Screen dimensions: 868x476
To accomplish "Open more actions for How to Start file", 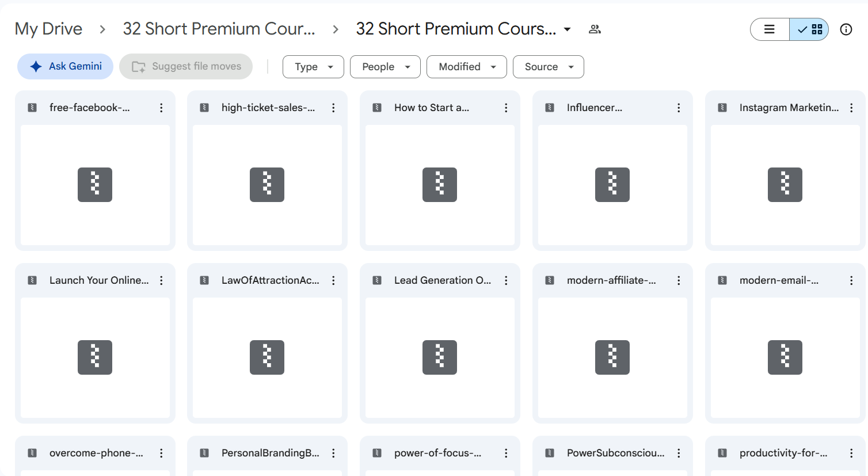I will (506, 108).
